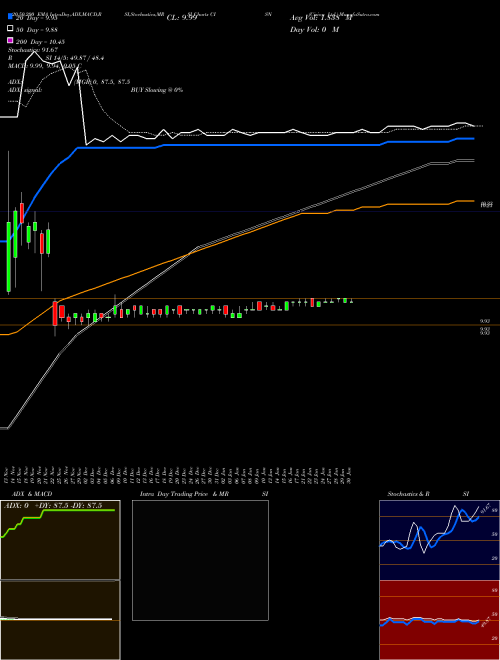
Task: Click the 'ADX signal:' label
Action: 25,90
